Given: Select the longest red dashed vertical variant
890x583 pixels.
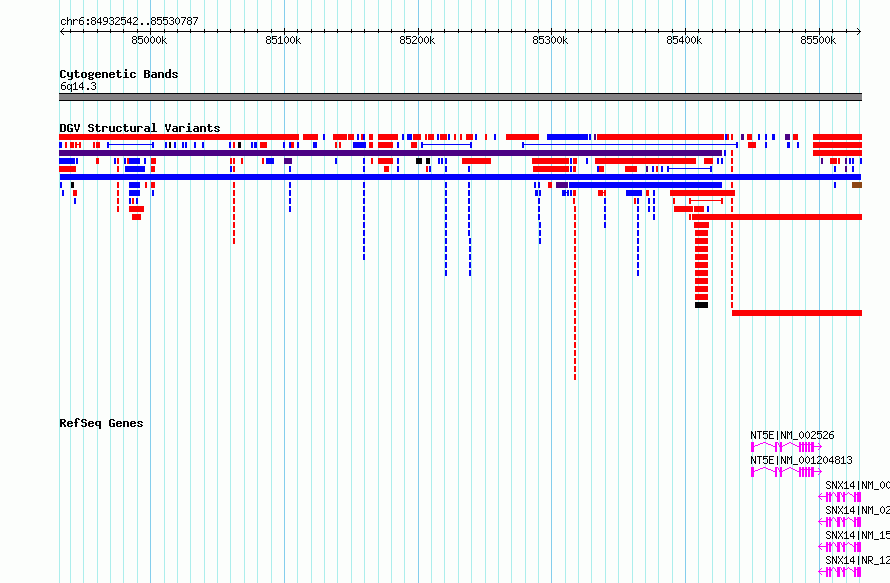Looking at the screenshot, I should (575, 286).
